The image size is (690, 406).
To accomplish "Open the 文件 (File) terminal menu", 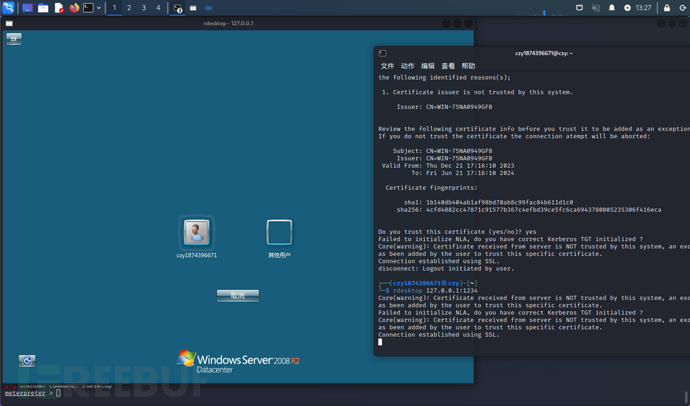I will click(x=387, y=66).
